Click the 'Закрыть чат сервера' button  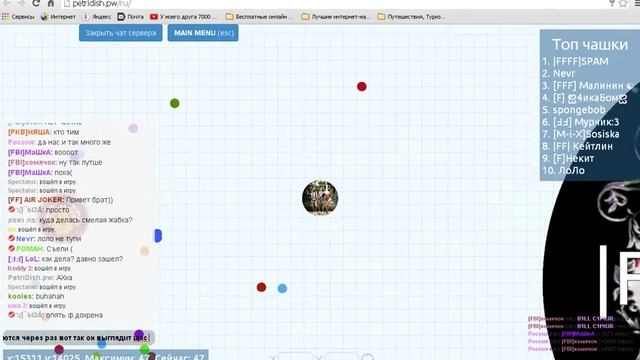pos(120,33)
